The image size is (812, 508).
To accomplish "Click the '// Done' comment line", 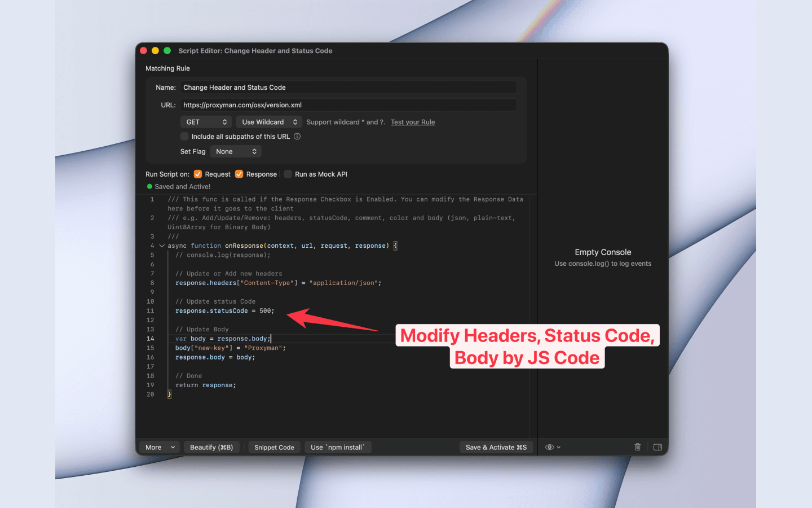I will (188, 376).
